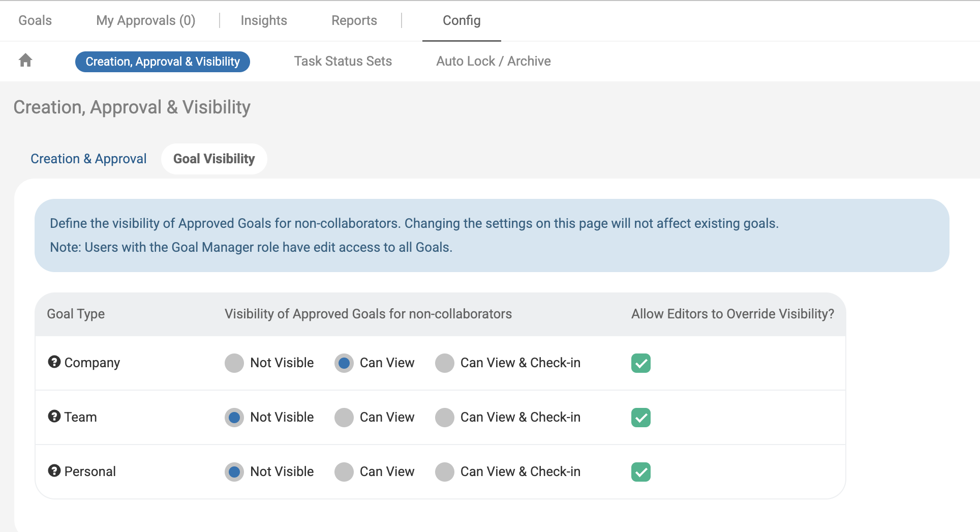980x532 pixels.
Task: Click the Personal help question icon
Action: tap(54, 470)
